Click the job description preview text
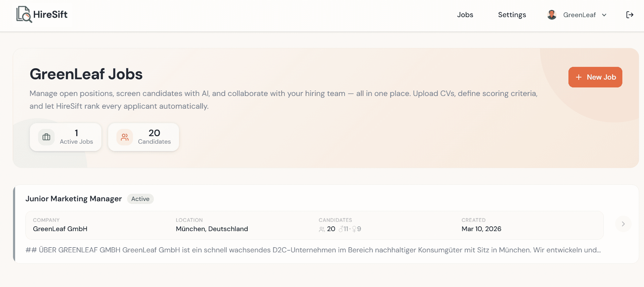Image resolution: width=644 pixels, height=287 pixels. point(313,250)
